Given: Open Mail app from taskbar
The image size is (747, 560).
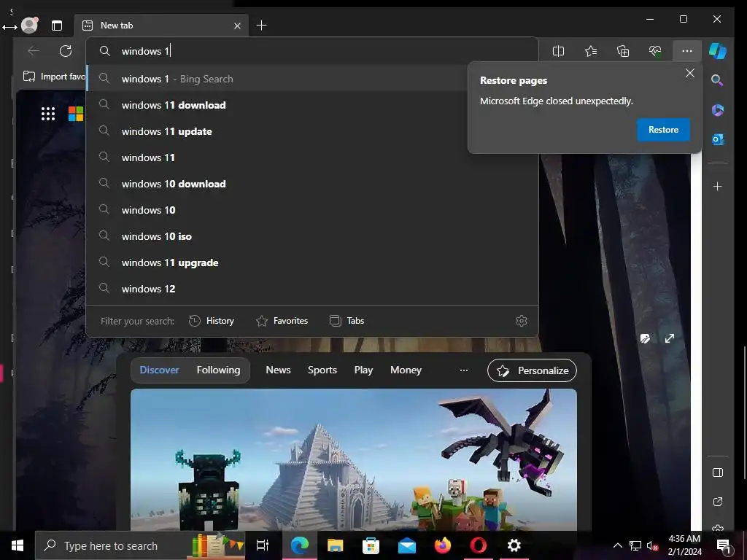Looking at the screenshot, I should pyautogui.click(x=407, y=545).
